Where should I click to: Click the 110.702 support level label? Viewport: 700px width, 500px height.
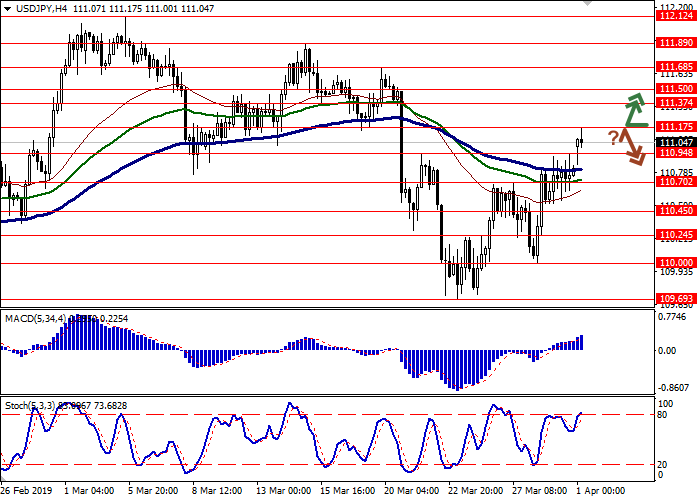(677, 182)
